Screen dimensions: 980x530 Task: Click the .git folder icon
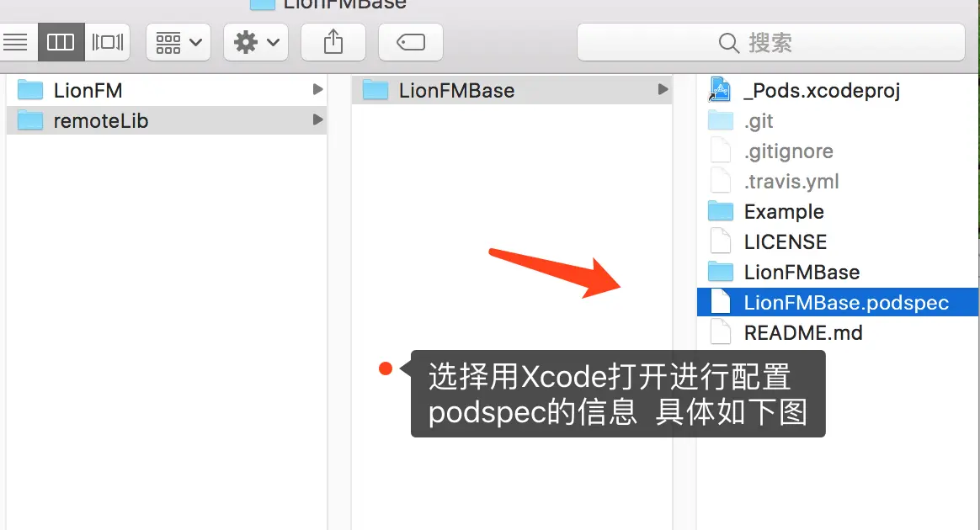coord(721,120)
